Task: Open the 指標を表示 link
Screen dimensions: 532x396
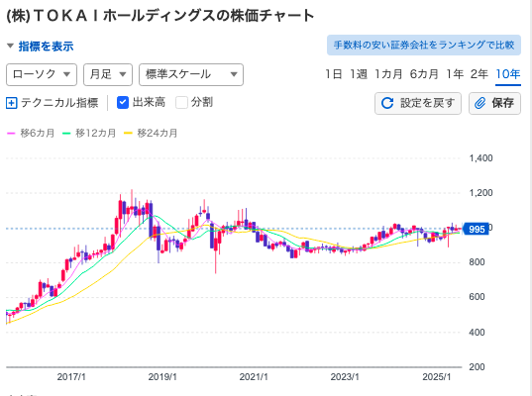Action: click(46, 47)
